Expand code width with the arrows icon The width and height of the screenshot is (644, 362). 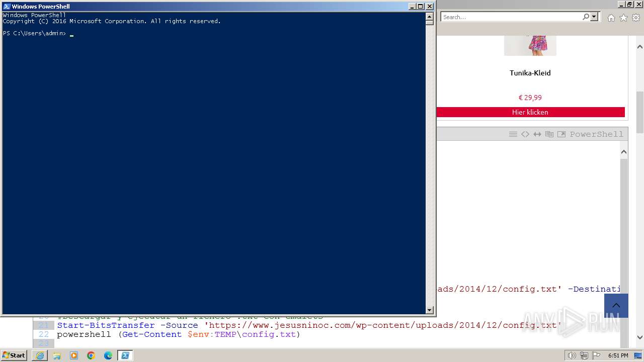(x=537, y=134)
